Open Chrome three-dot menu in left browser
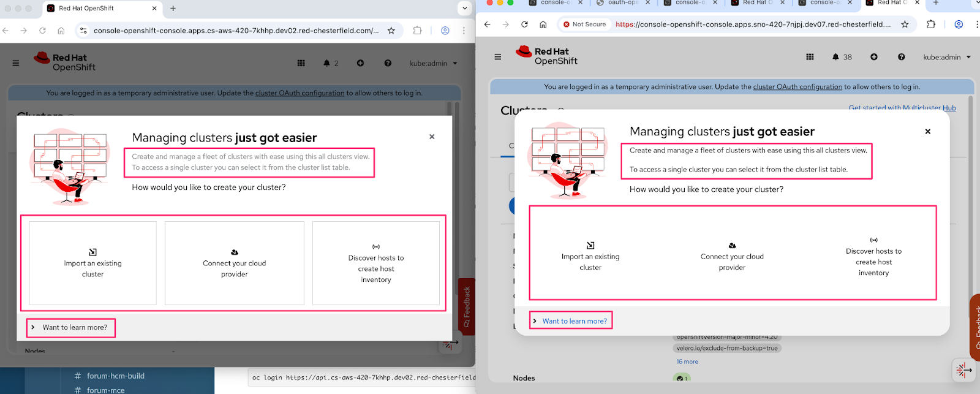 coord(464,31)
